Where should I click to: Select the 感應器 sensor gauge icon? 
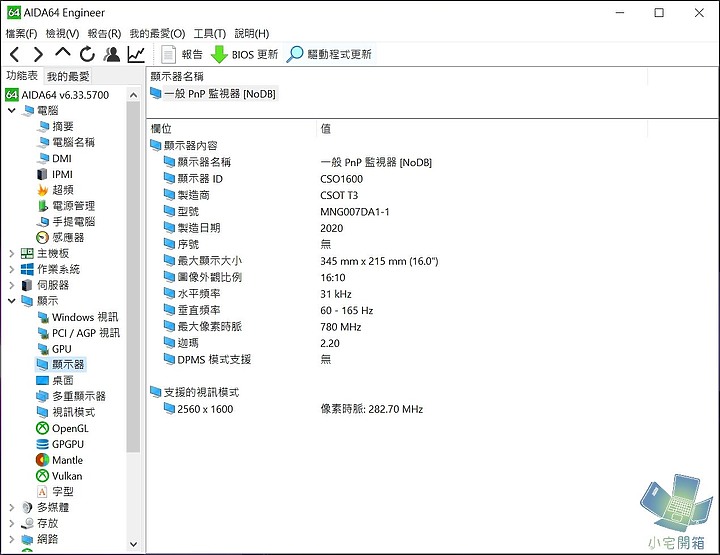(x=42, y=238)
